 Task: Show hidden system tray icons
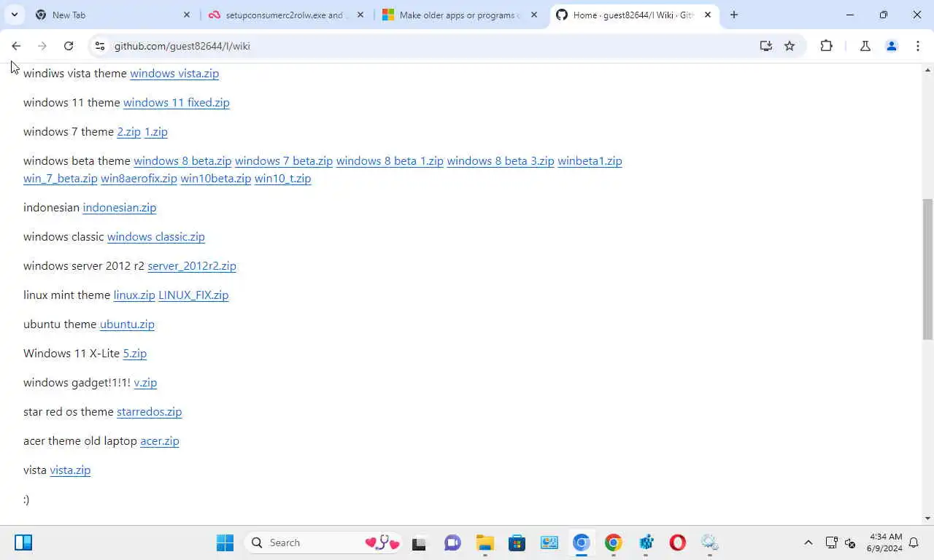point(808,542)
